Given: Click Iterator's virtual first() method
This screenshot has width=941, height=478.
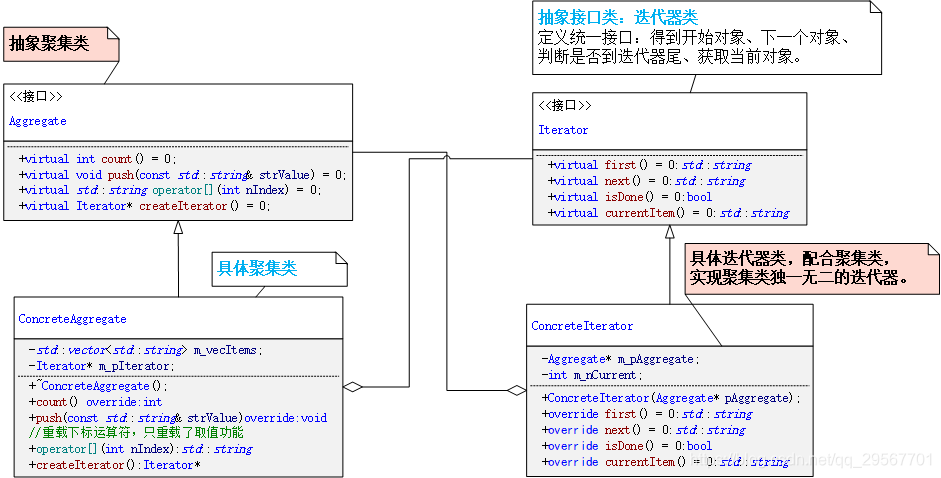Looking at the screenshot, I should tap(650, 165).
